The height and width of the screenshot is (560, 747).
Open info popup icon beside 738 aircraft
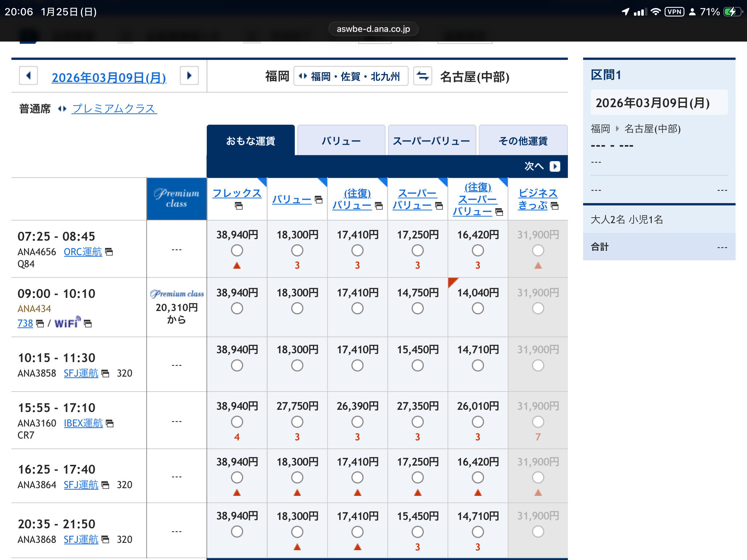pyautogui.click(x=40, y=323)
